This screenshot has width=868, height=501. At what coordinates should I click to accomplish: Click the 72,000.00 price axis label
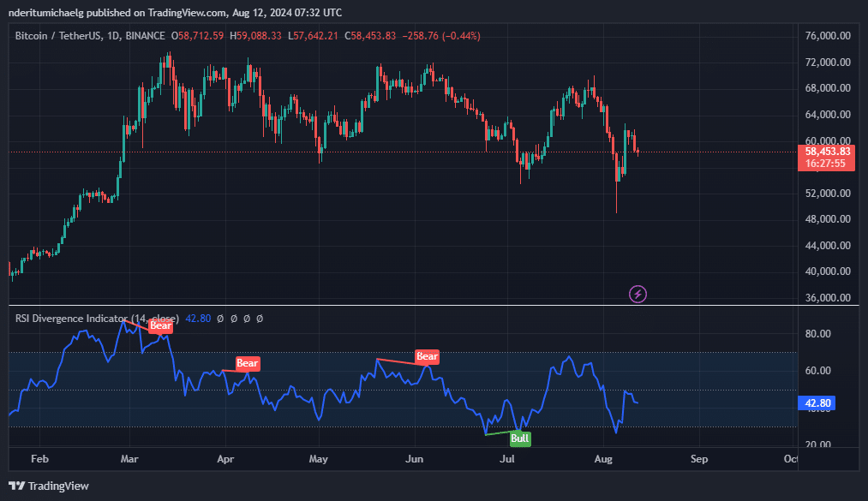pyautogui.click(x=828, y=62)
